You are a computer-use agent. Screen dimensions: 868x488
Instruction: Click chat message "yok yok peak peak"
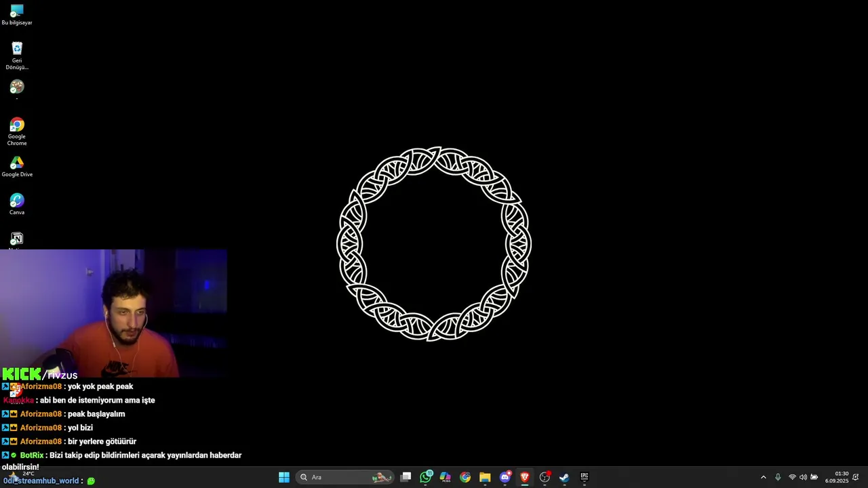coord(100,386)
